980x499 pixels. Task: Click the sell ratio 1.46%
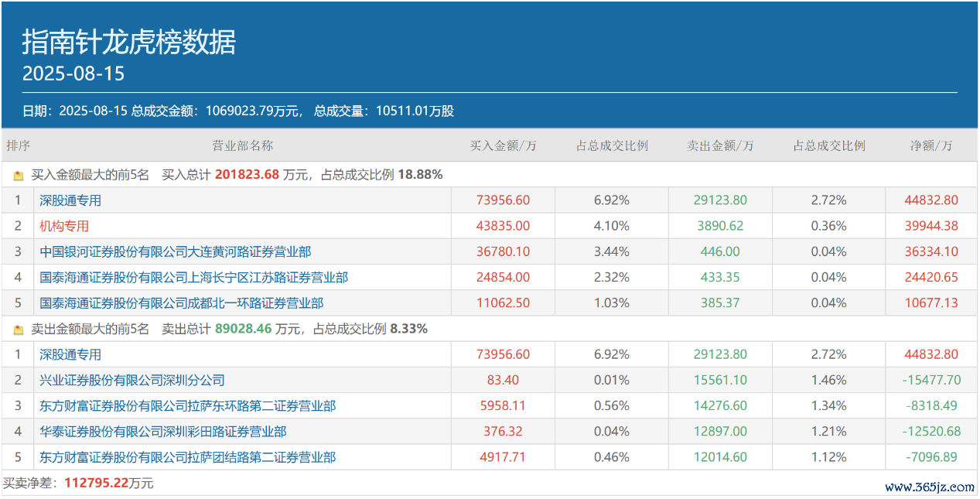point(829,380)
